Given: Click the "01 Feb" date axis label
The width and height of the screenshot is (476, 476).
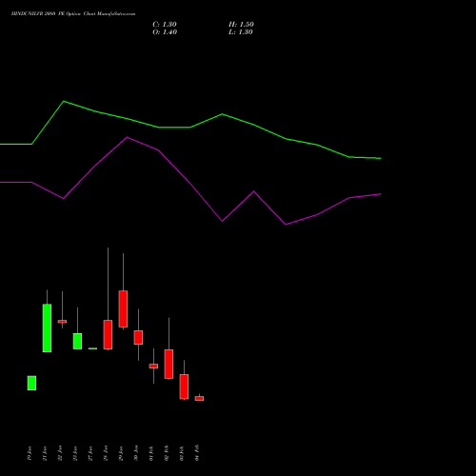Looking at the screenshot, I should [151, 453].
